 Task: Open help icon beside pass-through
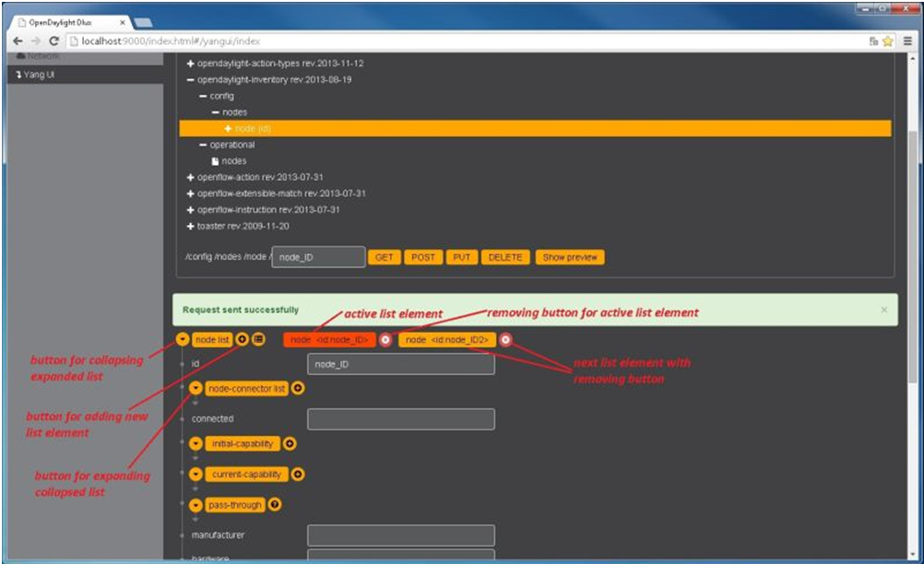[275, 504]
